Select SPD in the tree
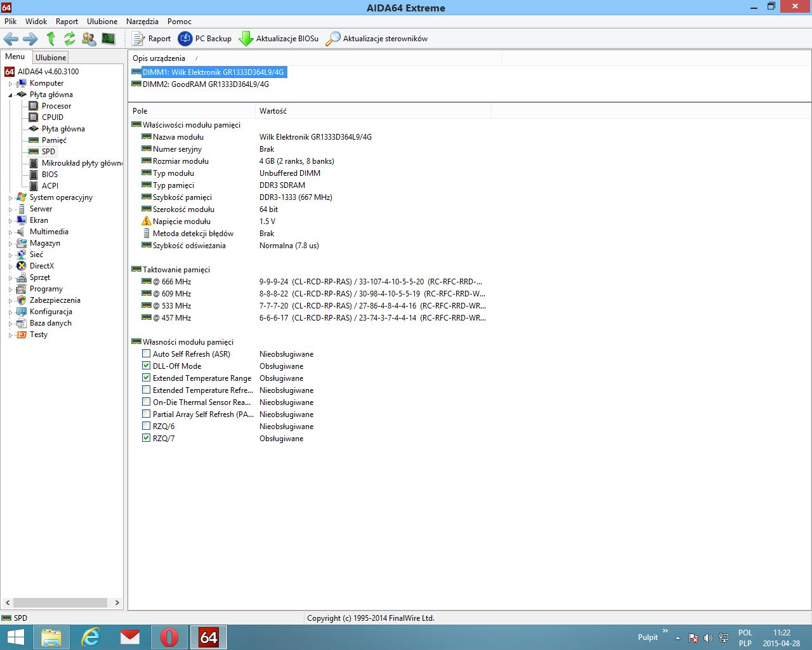The image size is (812, 650). [x=48, y=152]
